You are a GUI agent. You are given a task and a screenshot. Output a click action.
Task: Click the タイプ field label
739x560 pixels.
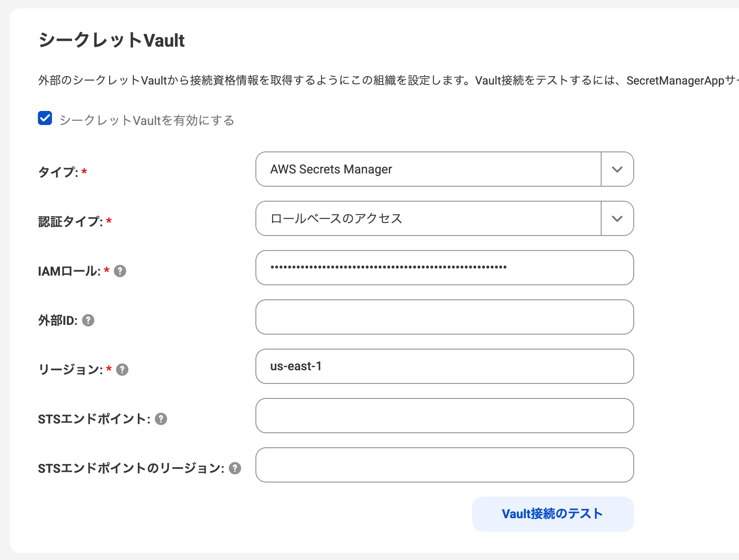pyautogui.click(x=58, y=172)
